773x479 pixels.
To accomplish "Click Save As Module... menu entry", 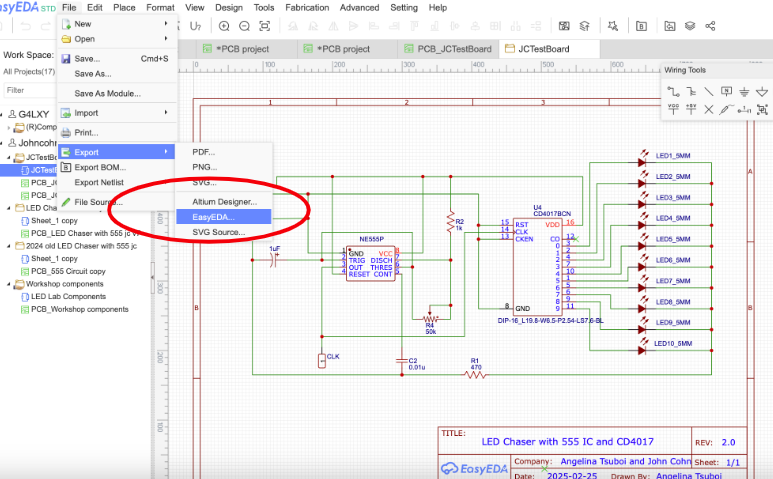I will 107,93.
